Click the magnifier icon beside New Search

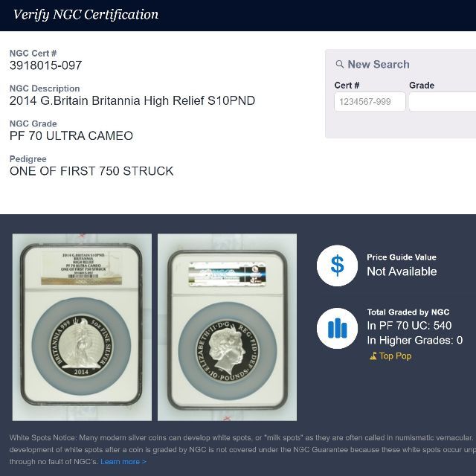point(340,64)
